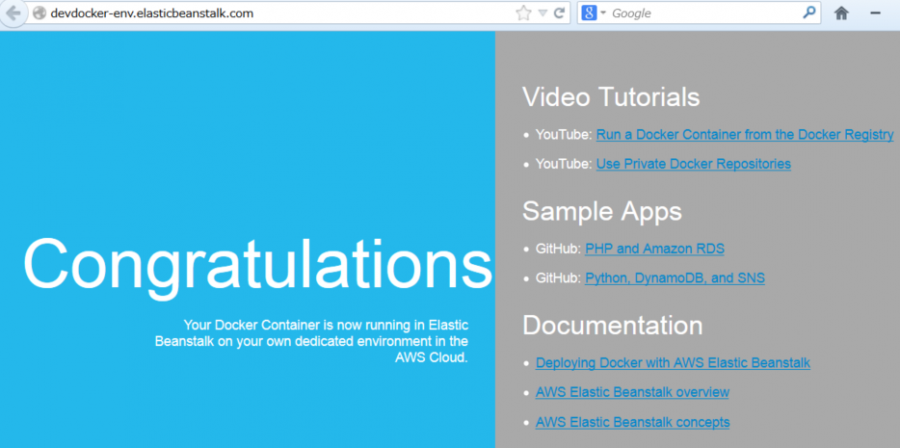The width and height of the screenshot is (900, 448).
Task: Minimize the browser window
Action: click(x=875, y=13)
